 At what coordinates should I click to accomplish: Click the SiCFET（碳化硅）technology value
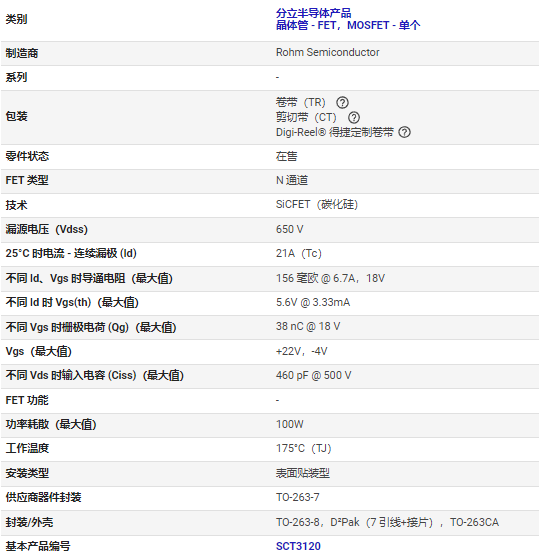tap(317, 205)
